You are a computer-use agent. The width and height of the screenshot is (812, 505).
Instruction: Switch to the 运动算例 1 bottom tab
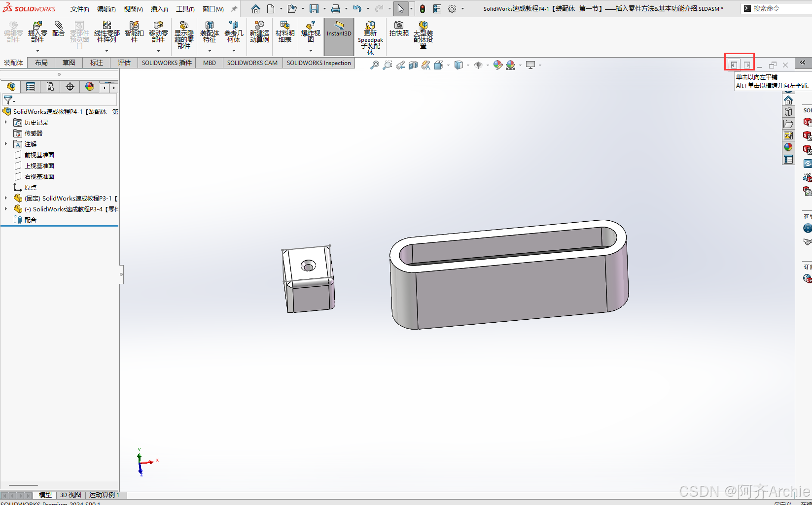pyautogui.click(x=104, y=495)
